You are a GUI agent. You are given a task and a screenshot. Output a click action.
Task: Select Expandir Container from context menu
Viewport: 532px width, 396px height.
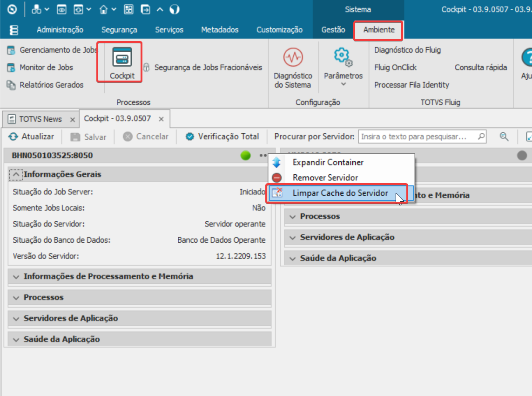(x=342, y=162)
